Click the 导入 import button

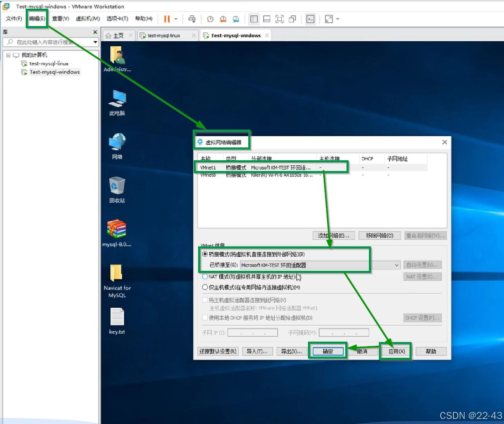pyautogui.click(x=257, y=352)
